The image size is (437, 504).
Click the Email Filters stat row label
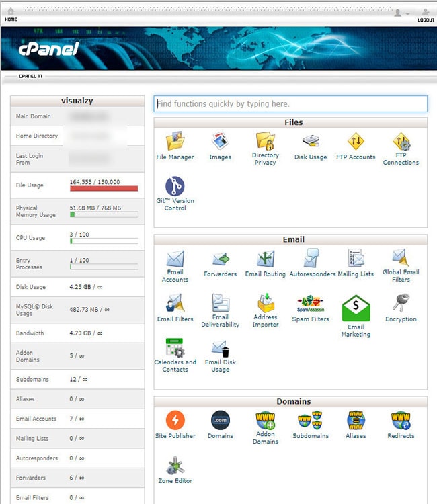[32, 497]
